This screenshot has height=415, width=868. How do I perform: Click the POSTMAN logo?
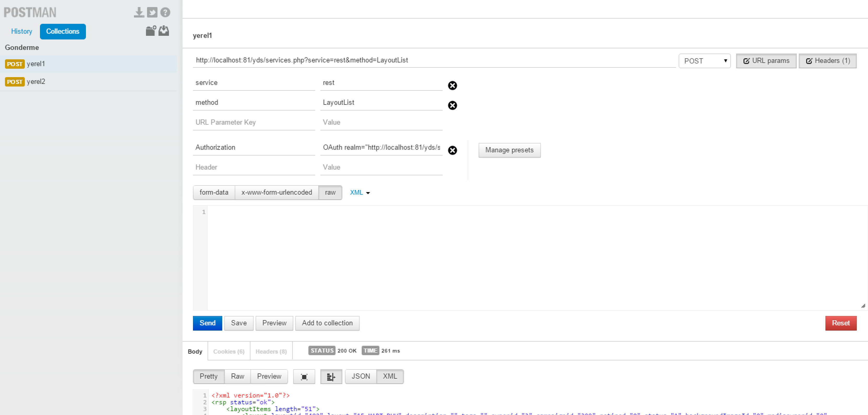[x=30, y=13]
